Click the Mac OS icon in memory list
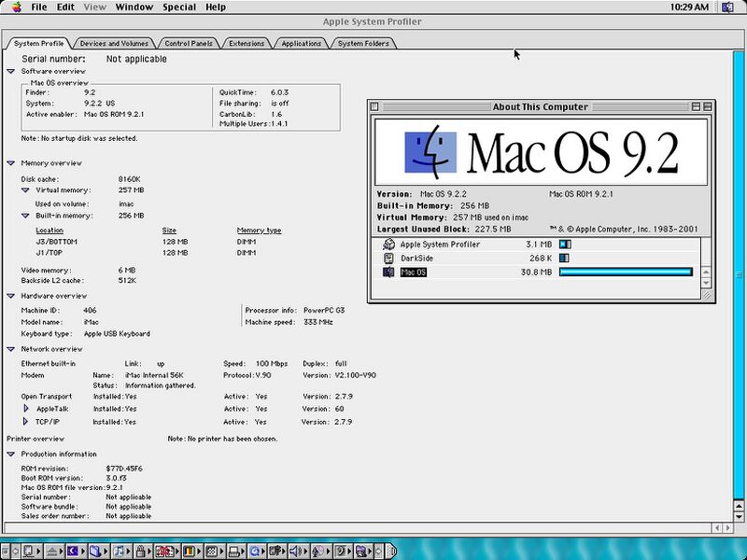Viewport: 747px width, 560px height. click(388, 272)
